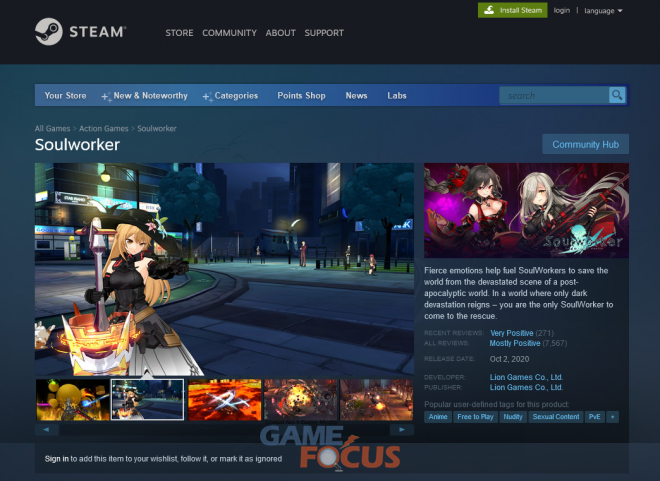Viewport: 660px width, 481px height.
Task: Click the screenshot strip right arrow
Action: [x=402, y=430]
